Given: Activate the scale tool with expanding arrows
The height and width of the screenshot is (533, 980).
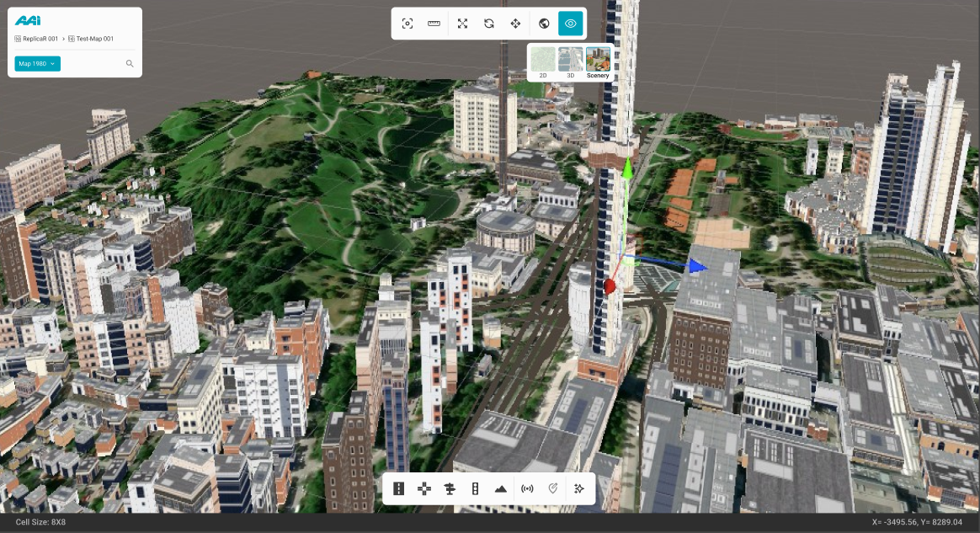Looking at the screenshot, I should [x=462, y=24].
